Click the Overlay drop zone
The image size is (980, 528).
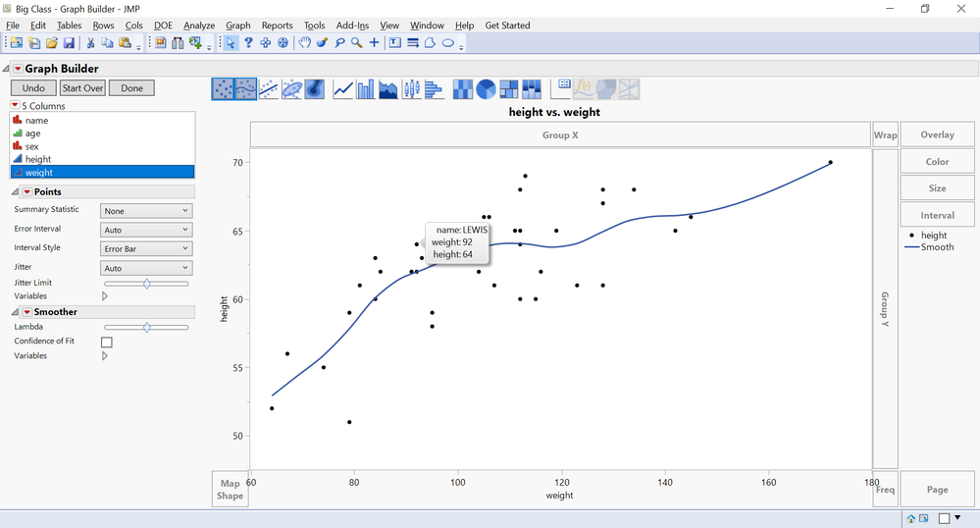(937, 134)
